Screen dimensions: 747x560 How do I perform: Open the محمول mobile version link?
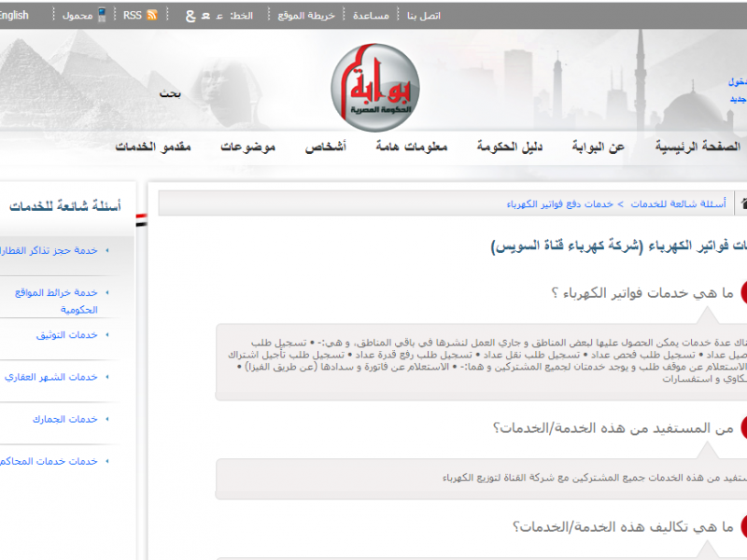click(x=78, y=16)
